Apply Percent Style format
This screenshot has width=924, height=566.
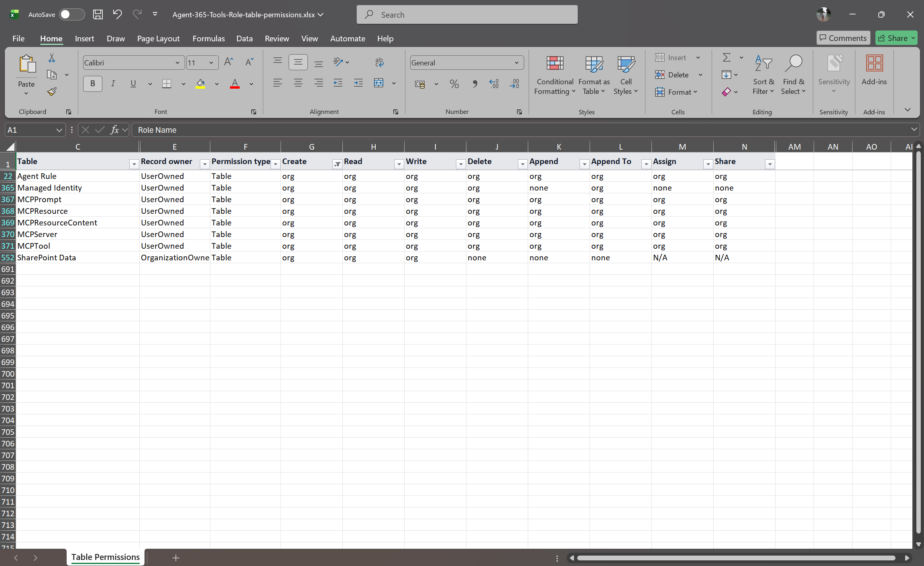[x=454, y=84]
